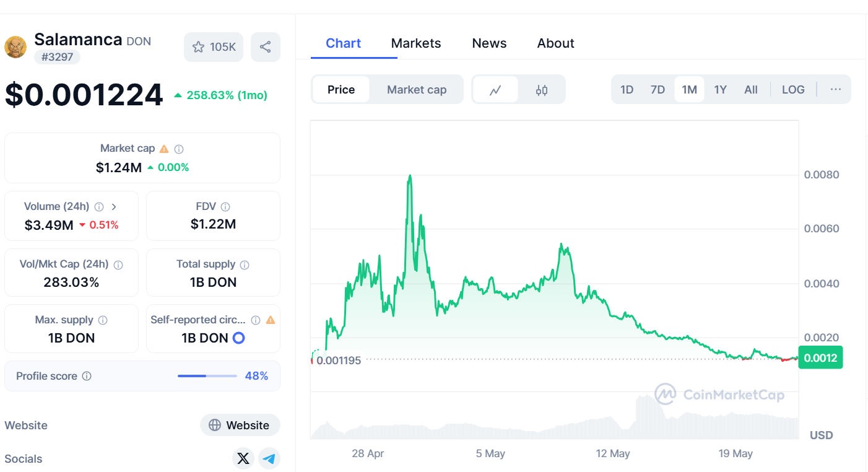
Task: Open the X (Twitter) social link
Action: (x=243, y=458)
